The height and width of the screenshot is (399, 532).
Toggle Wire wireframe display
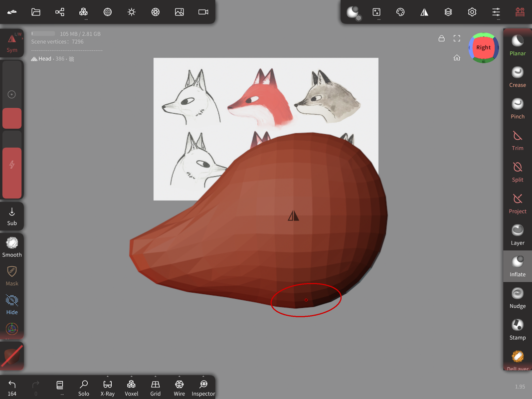point(179,388)
